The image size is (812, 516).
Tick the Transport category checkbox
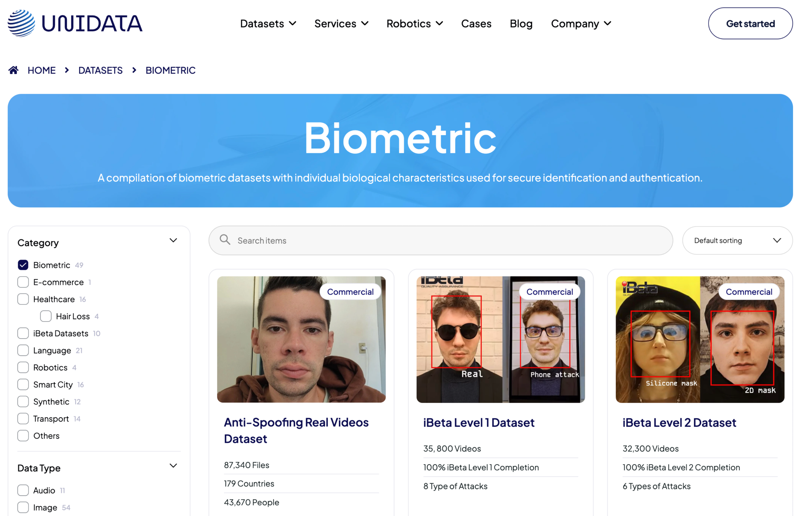23,419
